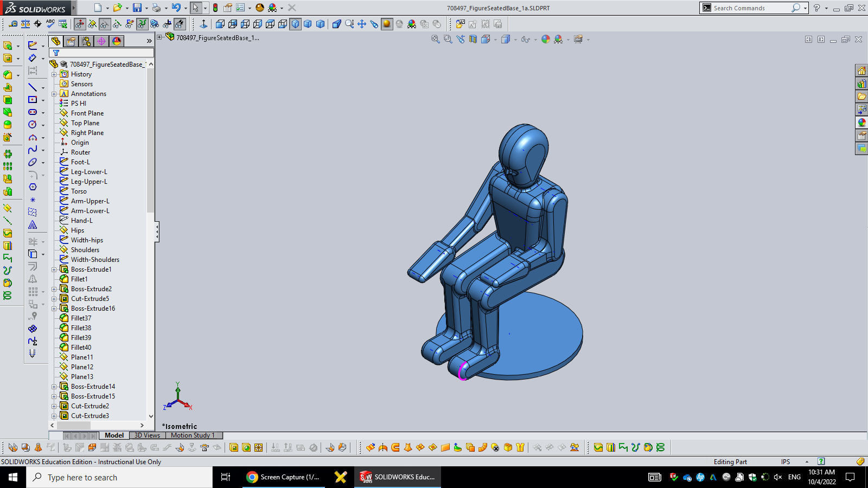This screenshot has height=488, width=868.
Task: Open the Line tool dropdown arrow
Action: 43,88
